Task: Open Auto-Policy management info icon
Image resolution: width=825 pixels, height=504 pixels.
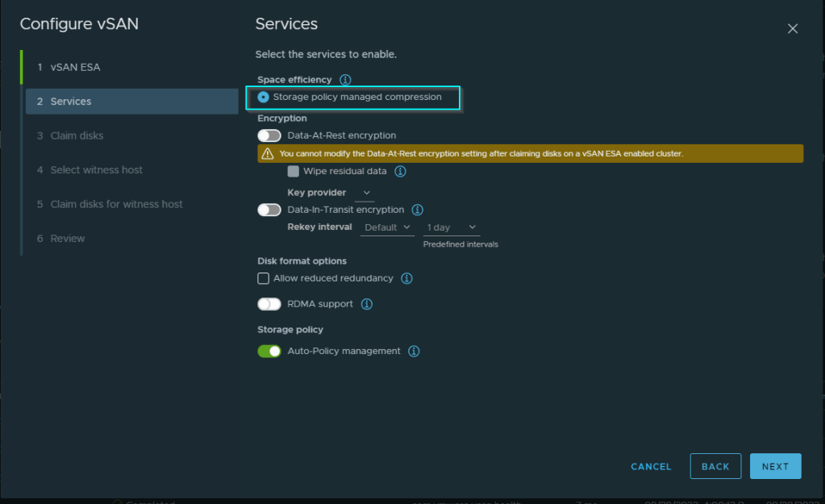Action: [x=414, y=352]
